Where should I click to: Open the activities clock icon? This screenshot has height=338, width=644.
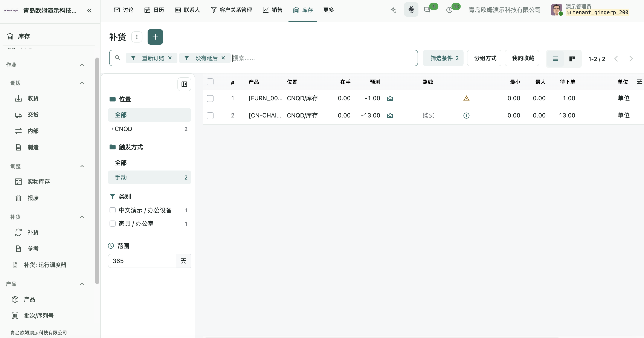(x=449, y=10)
